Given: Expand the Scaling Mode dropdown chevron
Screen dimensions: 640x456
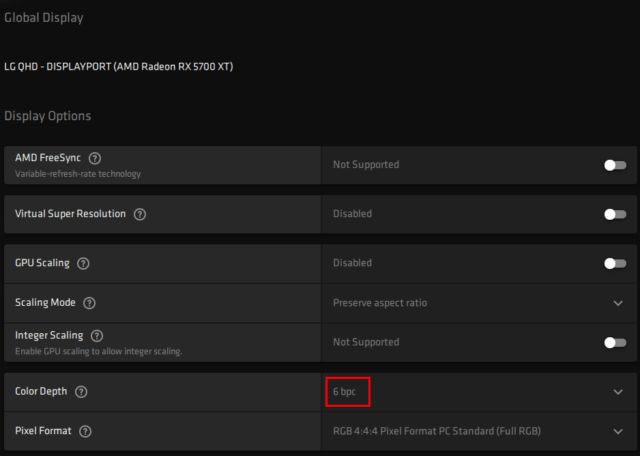Looking at the screenshot, I should click(618, 303).
